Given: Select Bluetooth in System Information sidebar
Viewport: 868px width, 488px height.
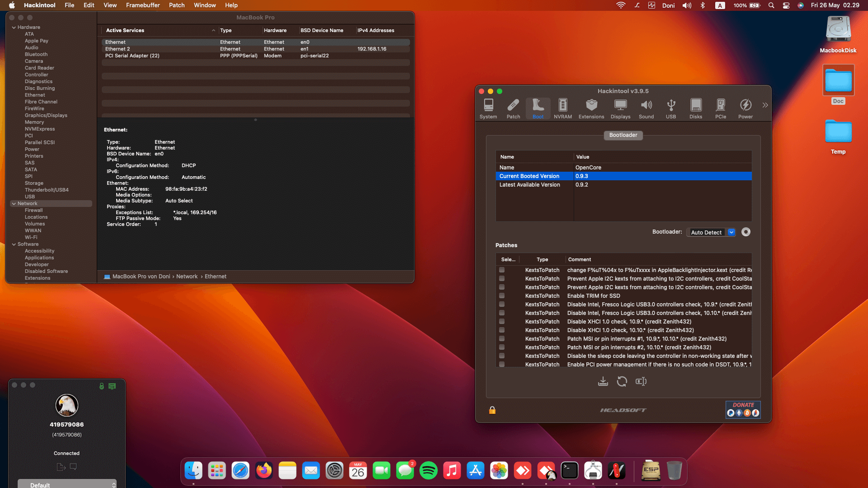Looking at the screenshot, I should click(x=36, y=54).
